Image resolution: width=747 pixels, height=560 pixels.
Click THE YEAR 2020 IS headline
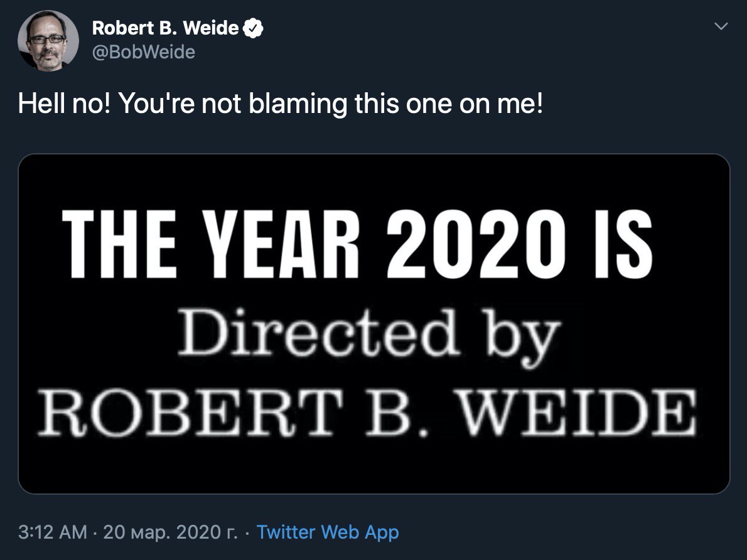coord(357,244)
